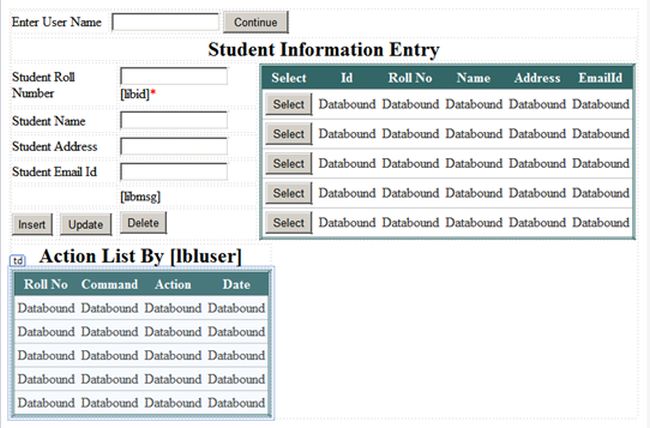Click the Date column header
650x428 pixels.
coord(236,284)
